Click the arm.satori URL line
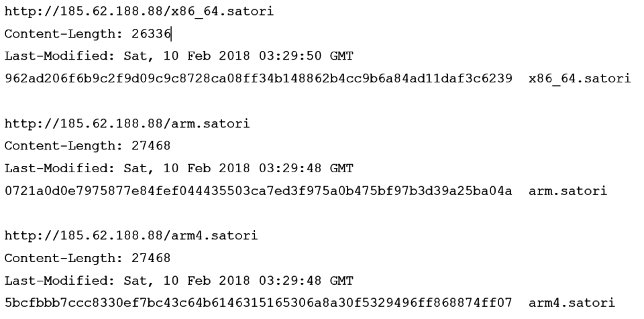The height and width of the screenshot is (319, 644). point(127,123)
